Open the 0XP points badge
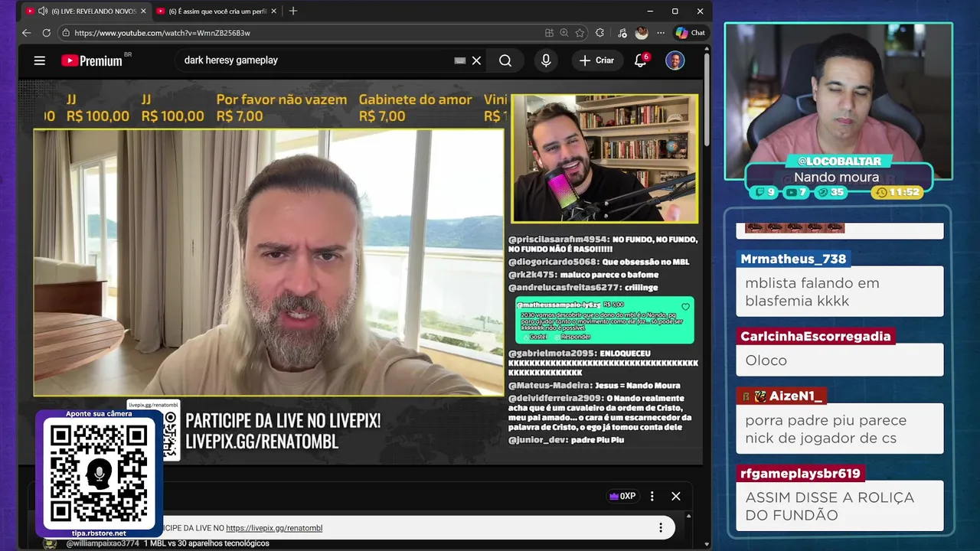The height and width of the screenshot is (551, 980). 622,496
